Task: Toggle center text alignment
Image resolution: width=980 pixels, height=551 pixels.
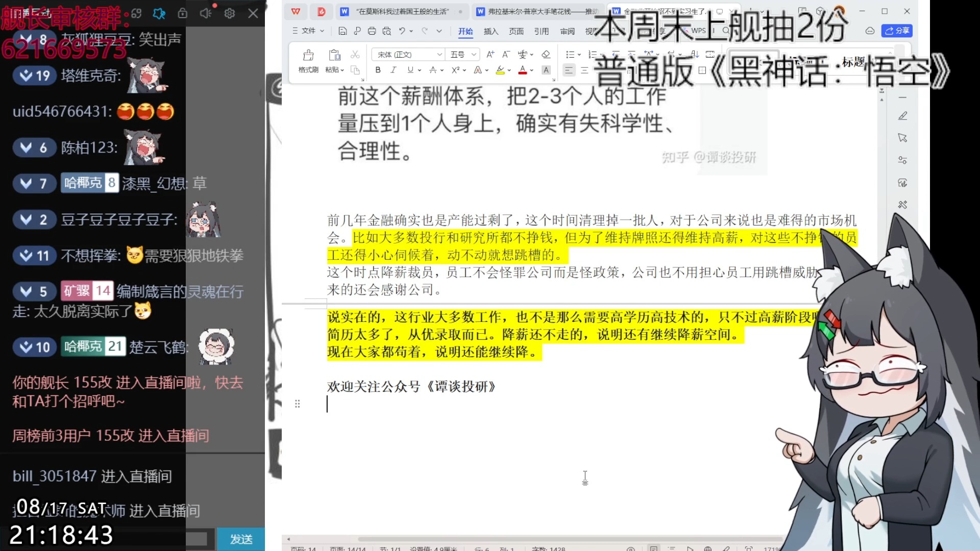Action: [x=584, y=70]
